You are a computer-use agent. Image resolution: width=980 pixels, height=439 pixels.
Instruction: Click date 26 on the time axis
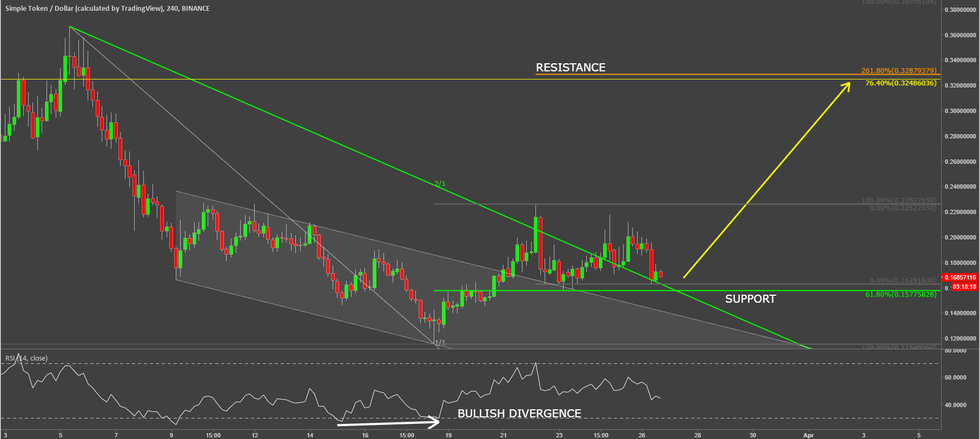pos(642,435)
